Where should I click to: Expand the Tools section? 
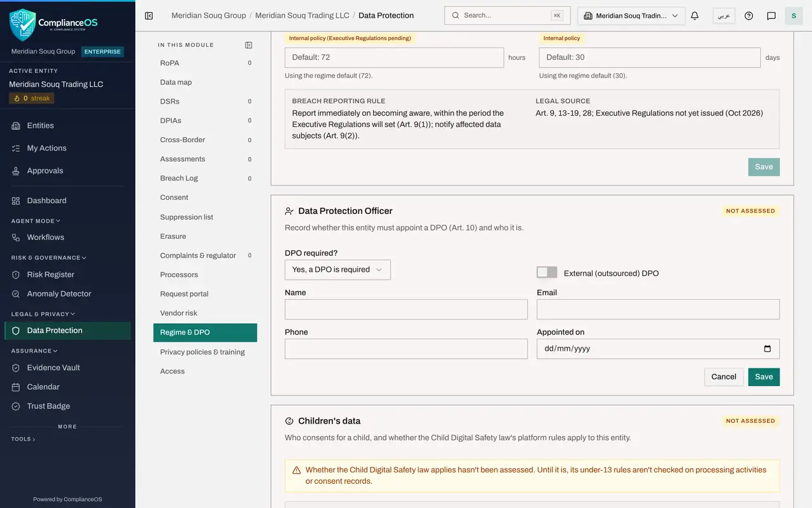tap(23, 439)
